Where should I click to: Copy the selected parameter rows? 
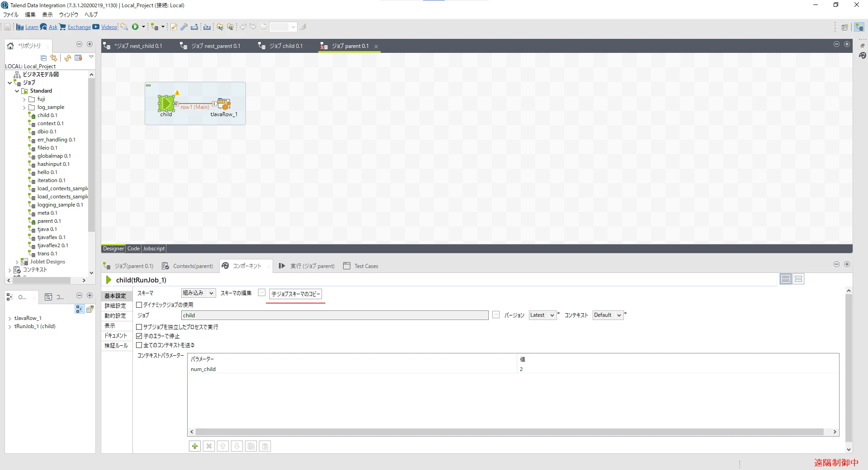[x=251, y=446]
